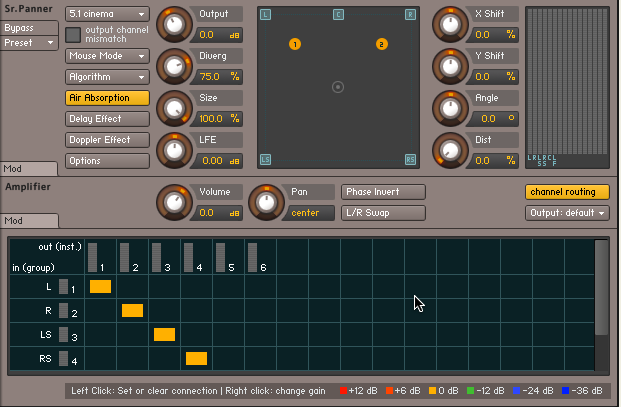Viewport: 621px width, 407px height.
Task: Click the Pan center value field
Action: [310, 213]
